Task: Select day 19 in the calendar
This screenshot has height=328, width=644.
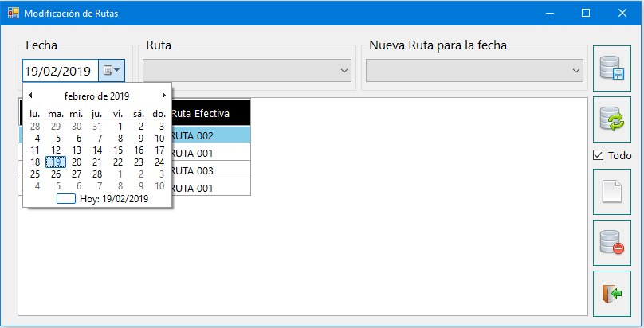Action: (x=56, y=162)
